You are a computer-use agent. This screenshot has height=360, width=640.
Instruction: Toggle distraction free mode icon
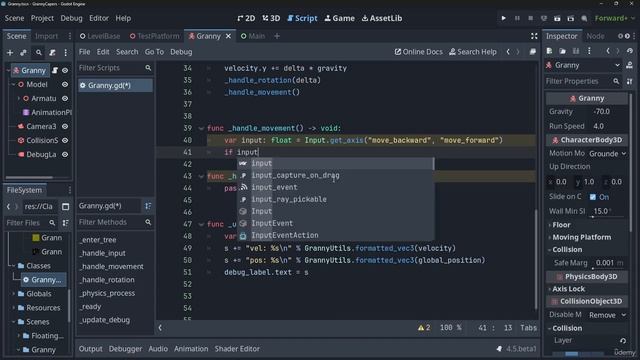(x=534, y=36)
